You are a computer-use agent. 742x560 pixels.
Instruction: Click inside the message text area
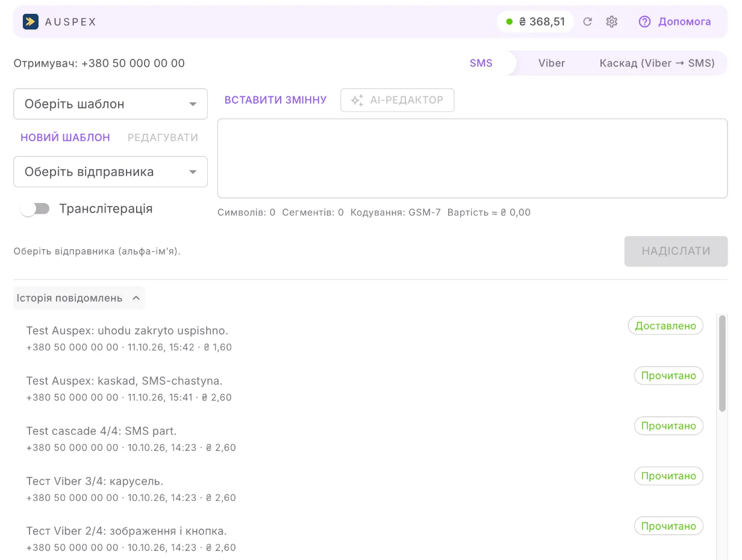point(472,158)
